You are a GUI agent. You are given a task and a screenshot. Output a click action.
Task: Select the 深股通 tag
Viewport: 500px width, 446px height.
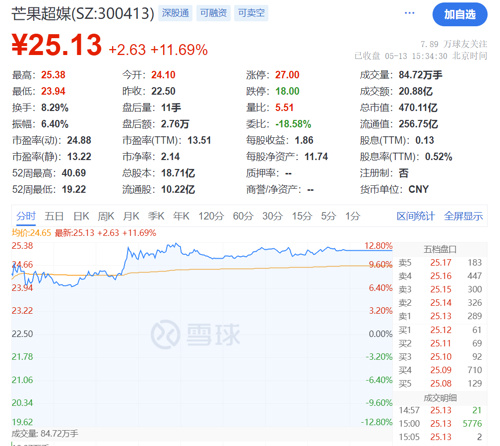175,13
